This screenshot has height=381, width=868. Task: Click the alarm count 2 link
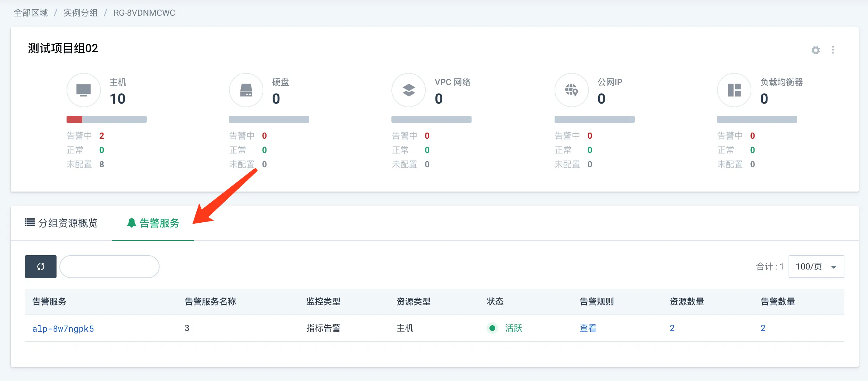[x=763, y=328]
